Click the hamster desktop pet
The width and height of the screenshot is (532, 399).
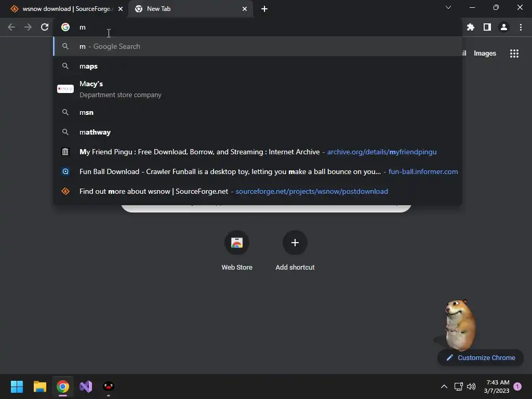(x=460, y=325)
